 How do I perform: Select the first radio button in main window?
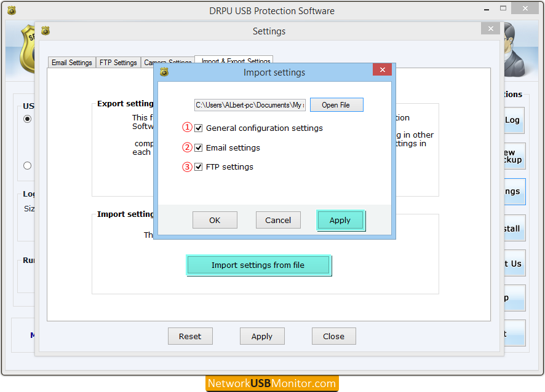click(28, 119)
